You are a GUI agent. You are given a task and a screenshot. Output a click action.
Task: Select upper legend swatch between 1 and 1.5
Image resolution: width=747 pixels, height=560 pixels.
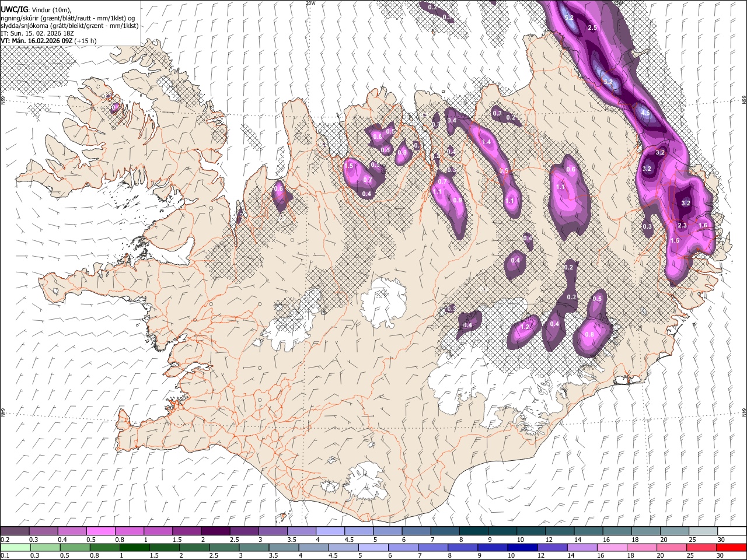pos(158,531)
